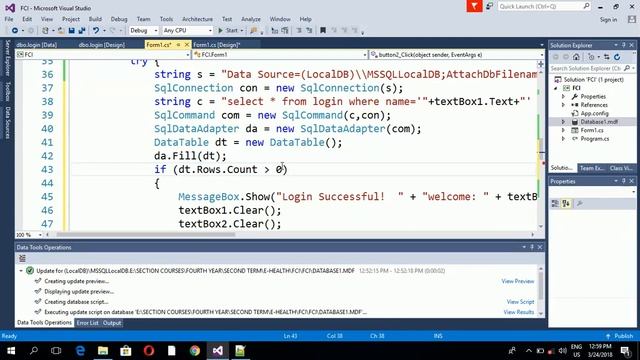Click the Data Tools Operations toolbar icon
640x360 pixels.
click(22, 258)
